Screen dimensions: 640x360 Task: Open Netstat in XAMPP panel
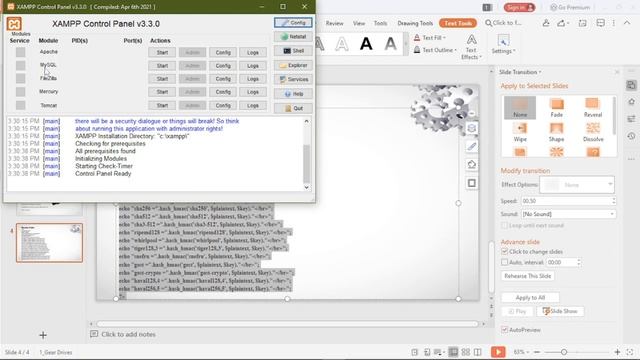coord(293,37)
